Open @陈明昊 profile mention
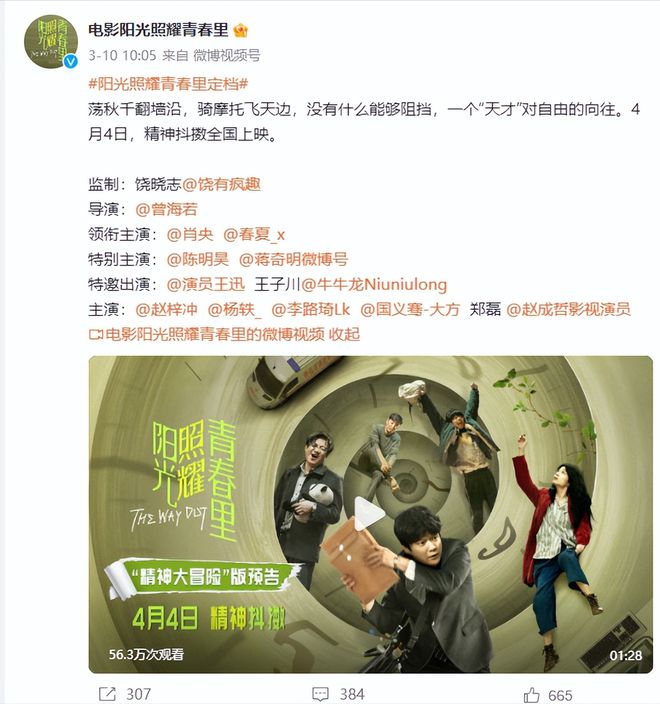 click(198, 259)
